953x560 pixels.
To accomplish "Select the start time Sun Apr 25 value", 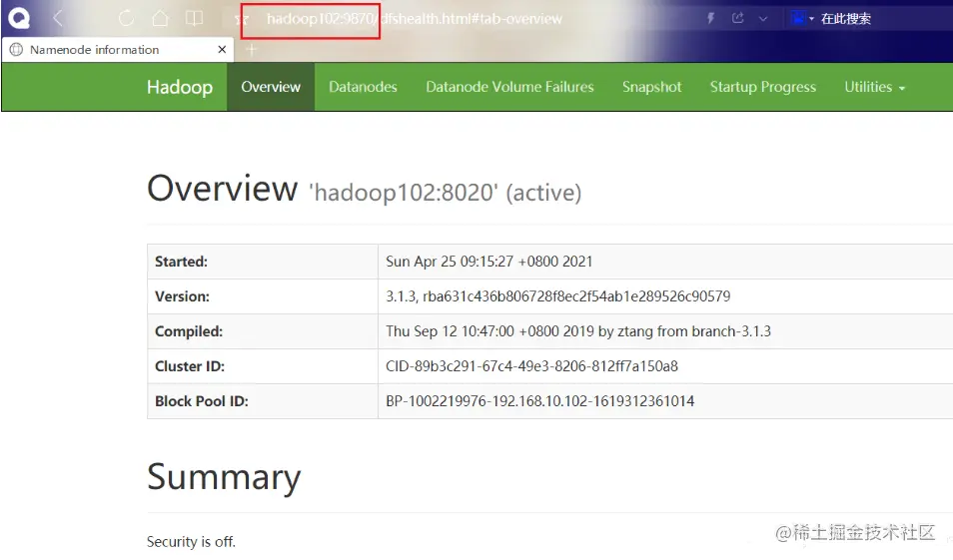I will click(488, 262).
